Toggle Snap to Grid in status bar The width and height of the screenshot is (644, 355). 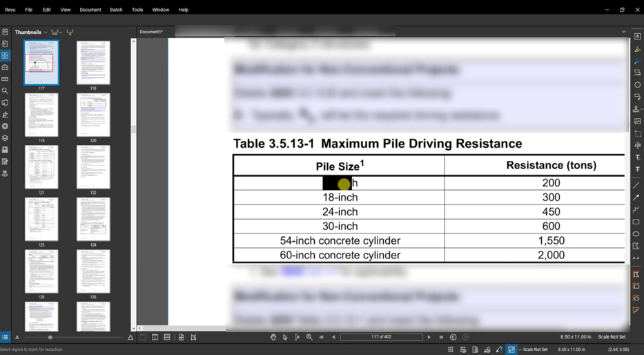pos(463,349)
